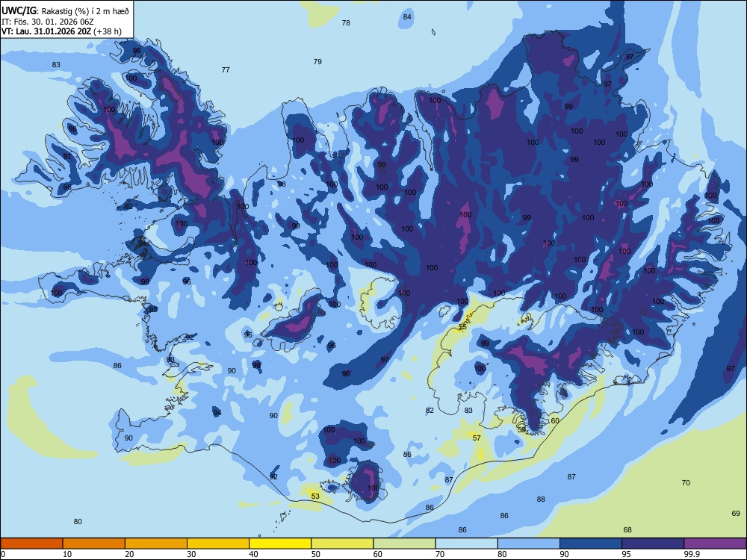Click the '78' humidity value offshore north
The height and width of the screenshot is (560, 747).
click(x=346, y=23)
